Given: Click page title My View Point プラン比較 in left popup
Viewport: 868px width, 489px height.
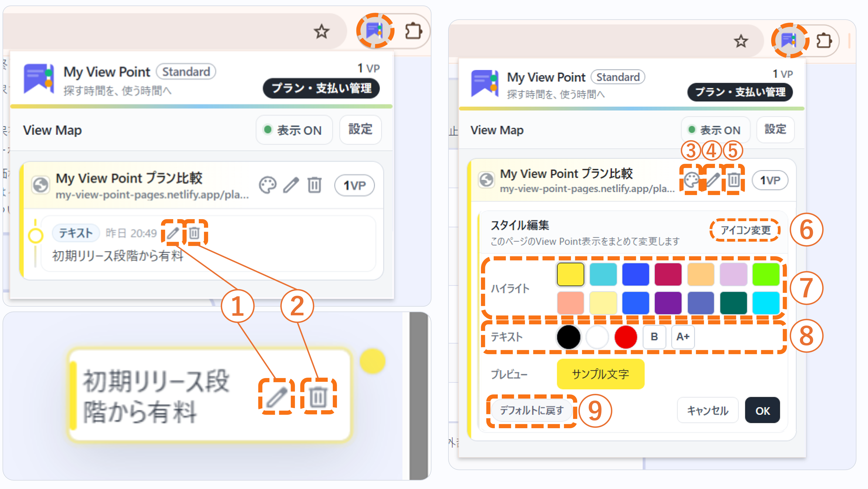Looking at the screenshot, I should pos(129,178).
